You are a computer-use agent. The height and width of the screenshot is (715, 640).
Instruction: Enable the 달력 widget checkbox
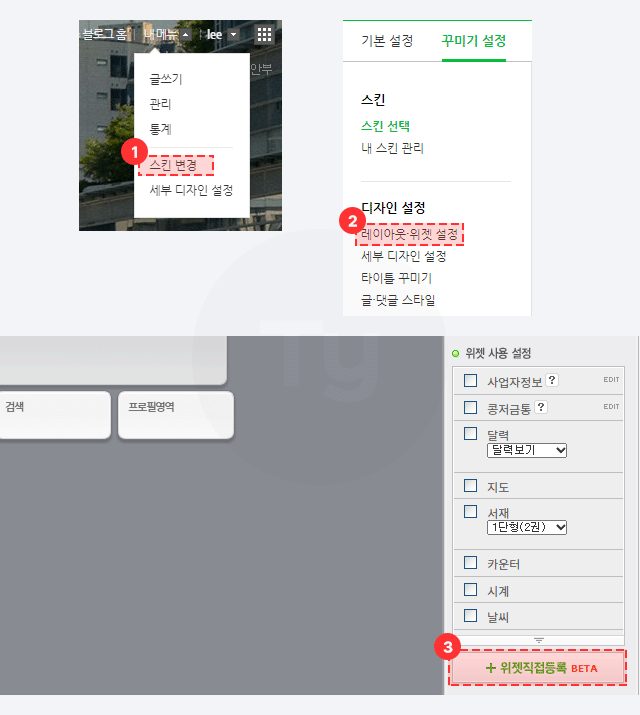pos(470,433)
